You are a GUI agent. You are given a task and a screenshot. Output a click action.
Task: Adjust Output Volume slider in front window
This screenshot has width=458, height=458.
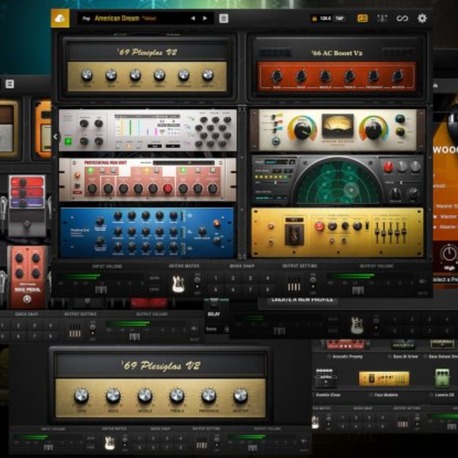[x=358, y=290]
